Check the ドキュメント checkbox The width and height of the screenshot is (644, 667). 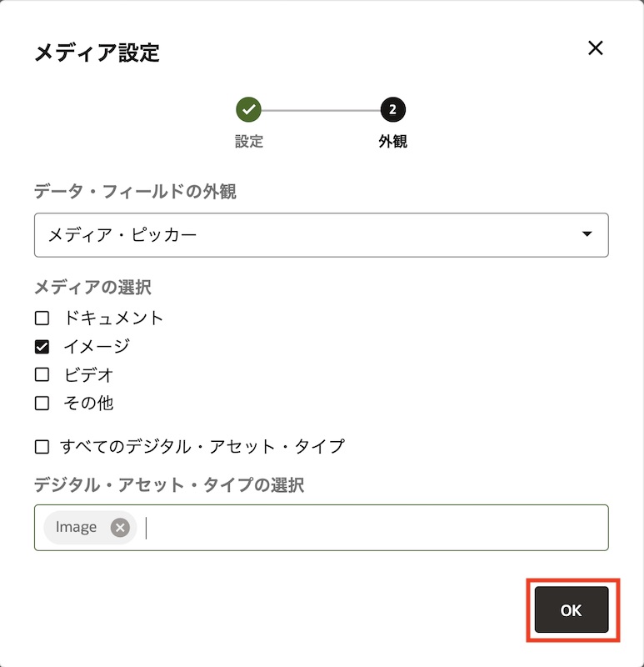tap(42, 318)
